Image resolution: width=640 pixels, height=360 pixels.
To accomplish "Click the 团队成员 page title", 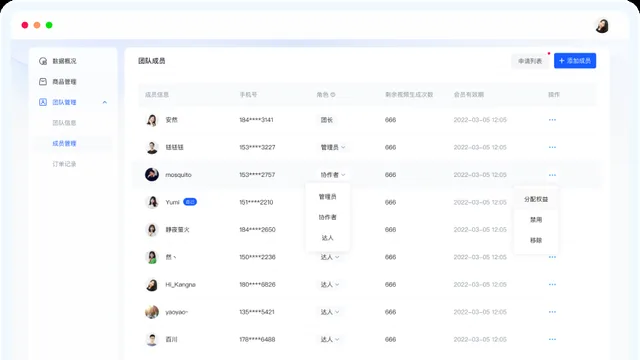I will point(151,61).
